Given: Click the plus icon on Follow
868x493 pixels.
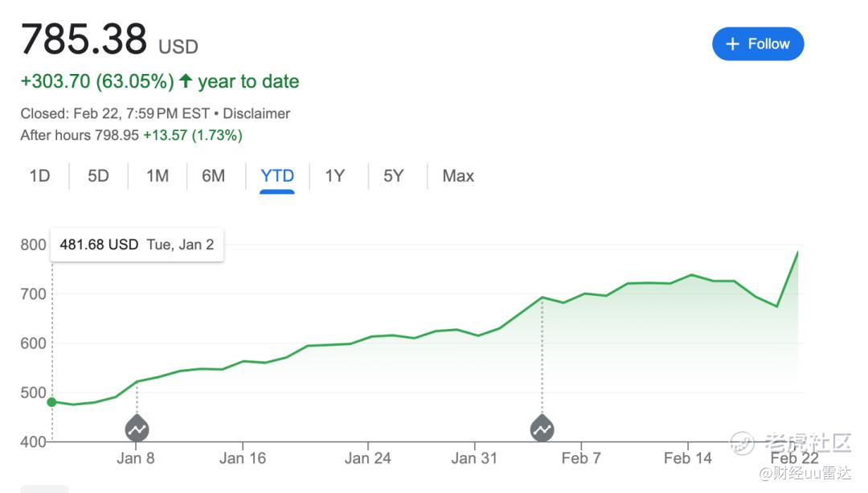Looking at the screenshot, I should (x=732, y=44).
